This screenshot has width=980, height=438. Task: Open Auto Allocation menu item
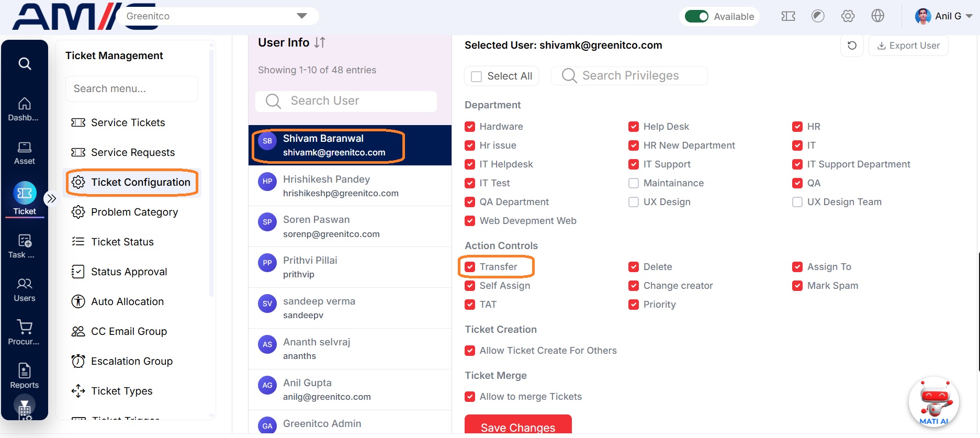point(131,301)
